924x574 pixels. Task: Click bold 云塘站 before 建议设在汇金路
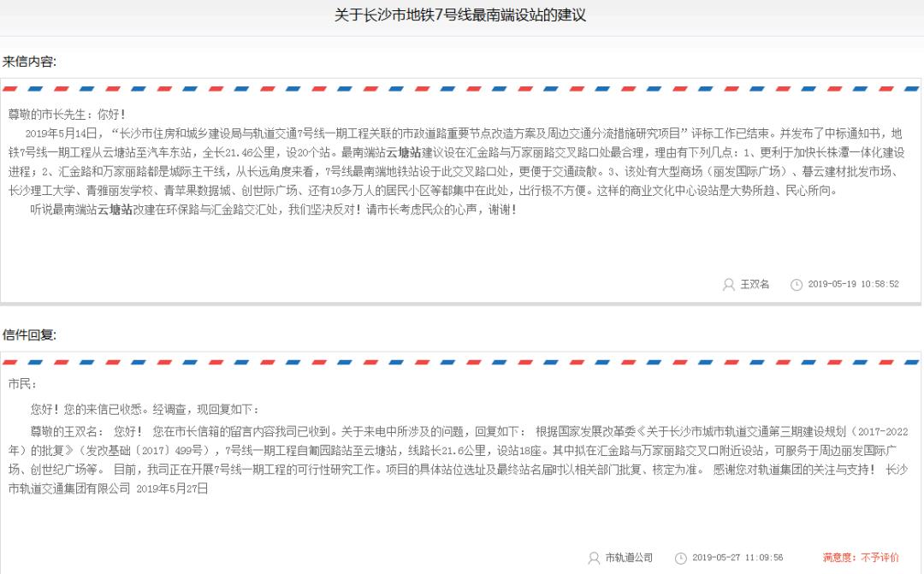pos(404,152)
